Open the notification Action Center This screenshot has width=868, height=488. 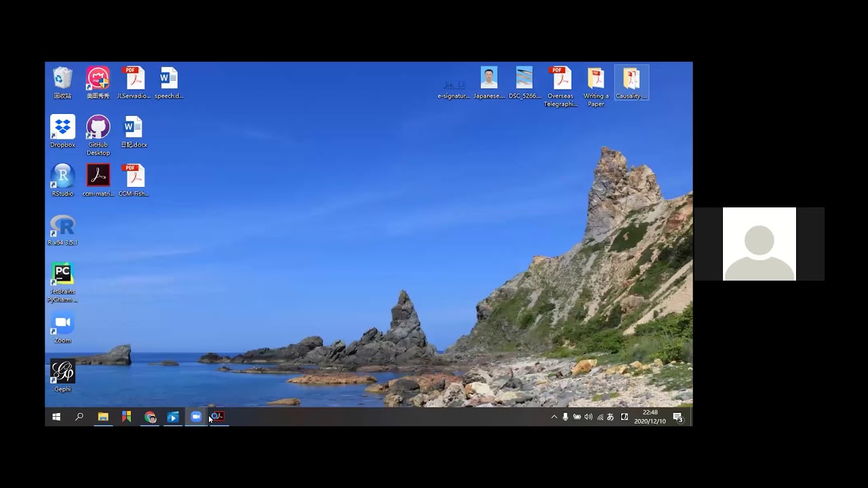[x=677, y=417]
